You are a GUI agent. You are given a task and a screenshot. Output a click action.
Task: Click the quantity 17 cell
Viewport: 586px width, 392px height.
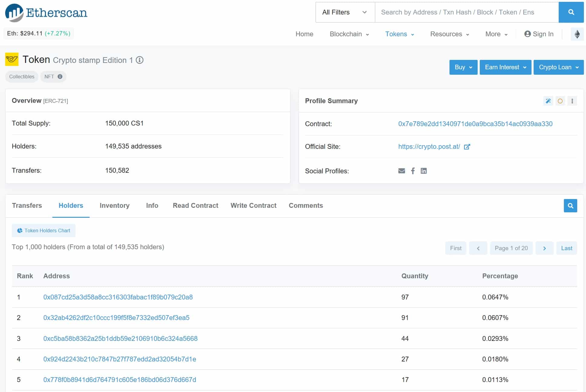pyautogui.click(x=405, y=380)
